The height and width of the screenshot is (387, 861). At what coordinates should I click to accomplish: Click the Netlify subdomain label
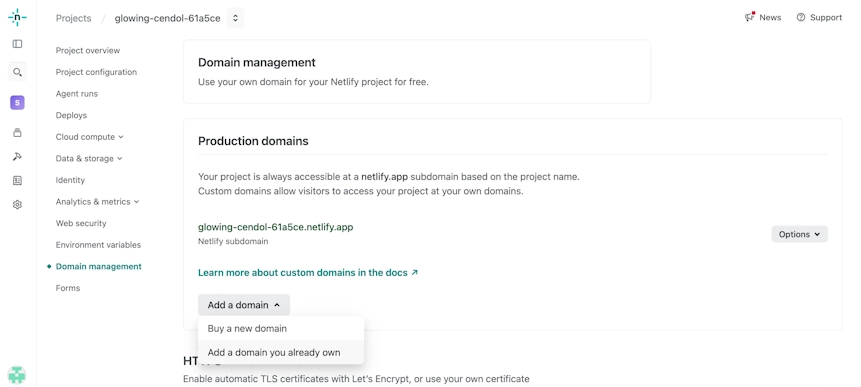(x=233, y=241)
